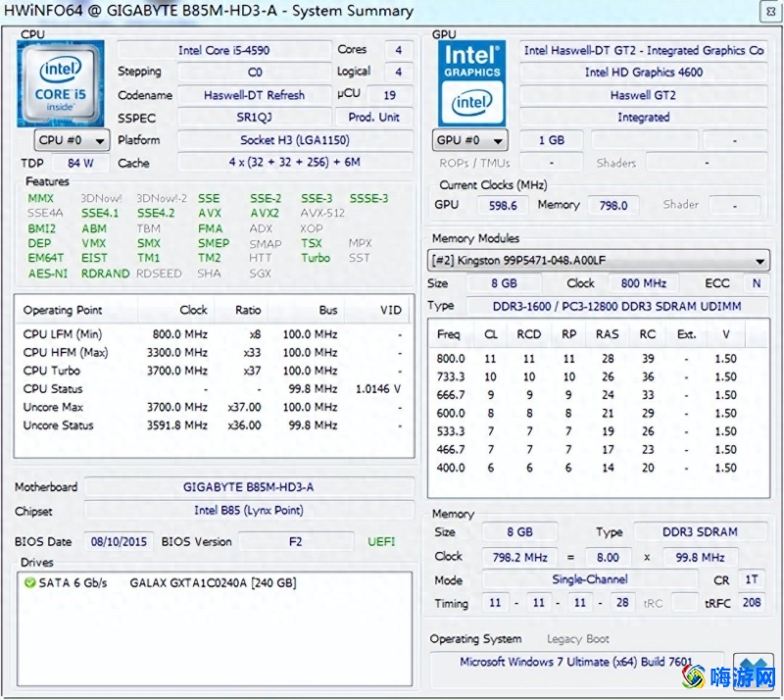The height and width of the screenshot is (700, 784).
Task: Click the Single-Channel mode field
Action: (590, 580)
